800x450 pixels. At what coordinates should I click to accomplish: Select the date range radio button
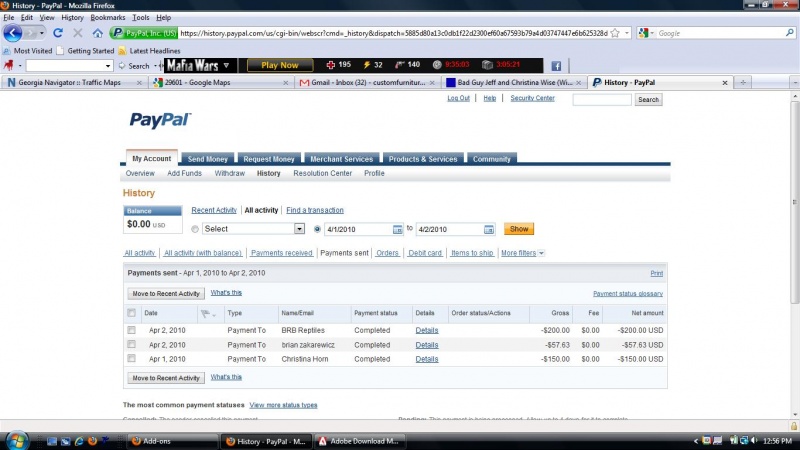click(x=317, y=230)
